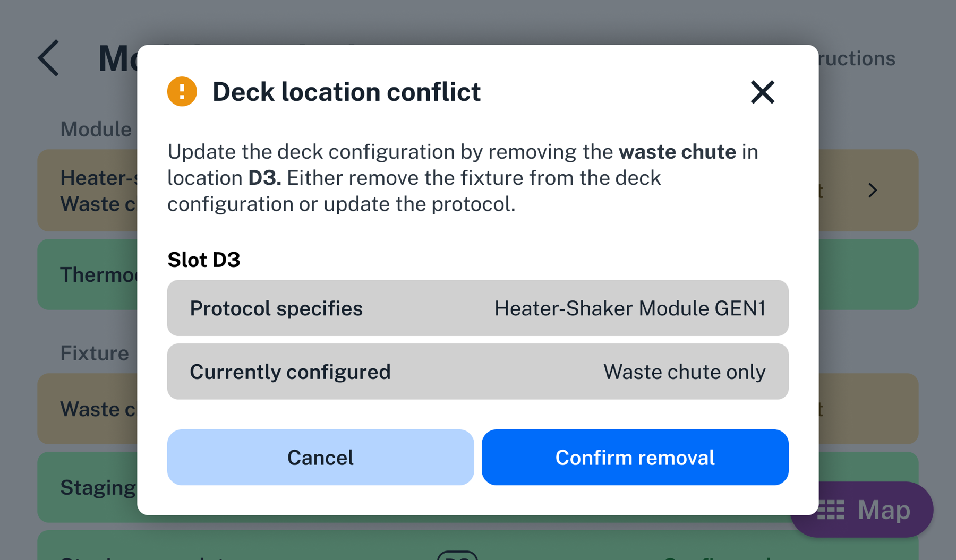The width and height of the screenshot is (956, 560).
Task: Click the Currently configured Waste chute only row
Action: [x=477, y=371]
